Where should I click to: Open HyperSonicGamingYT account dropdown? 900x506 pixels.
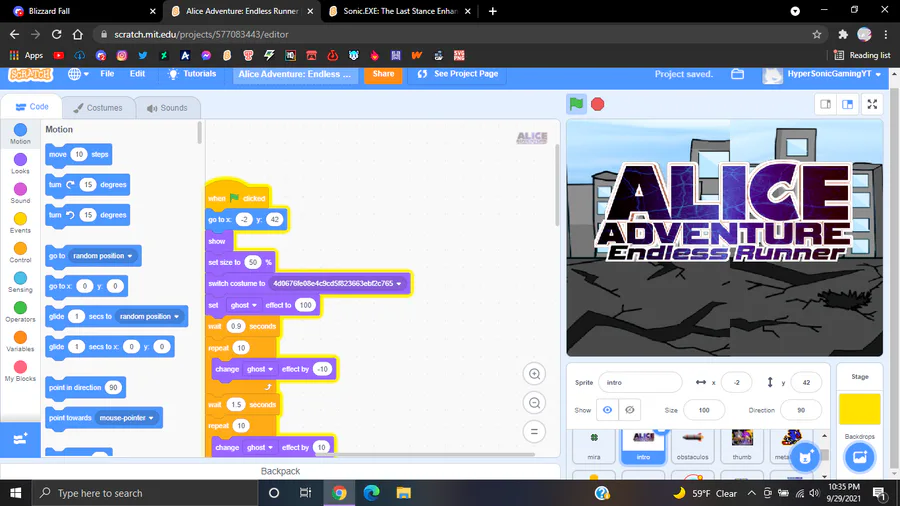coord(824,75)
